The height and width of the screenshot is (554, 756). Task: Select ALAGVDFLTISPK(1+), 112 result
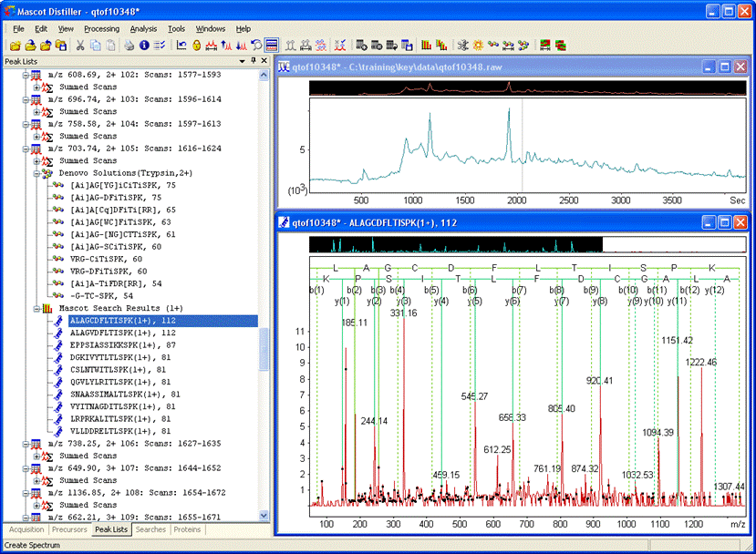(x=123, y=333)
